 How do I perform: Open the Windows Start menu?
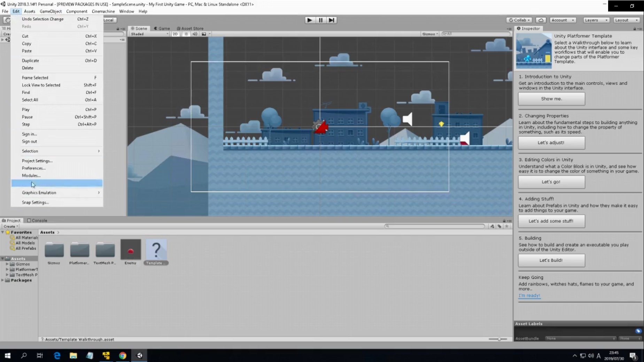tap(7, 355)
